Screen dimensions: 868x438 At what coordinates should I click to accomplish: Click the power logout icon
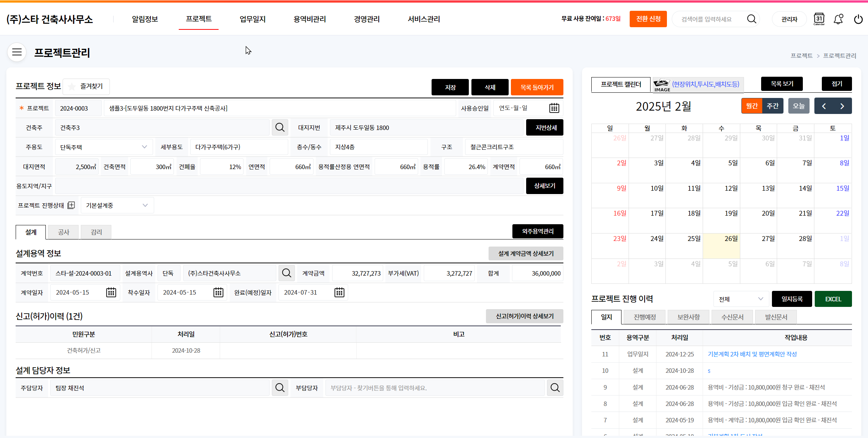tap(858, 19)
